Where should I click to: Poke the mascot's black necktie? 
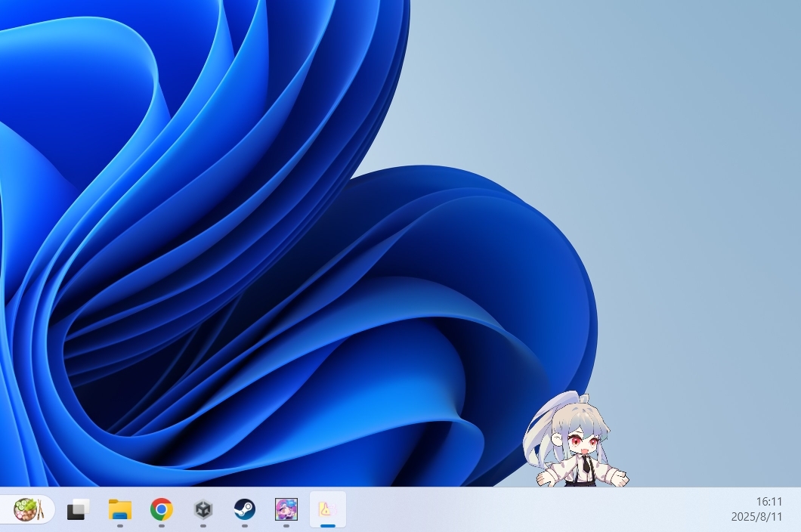coord(586,465)
